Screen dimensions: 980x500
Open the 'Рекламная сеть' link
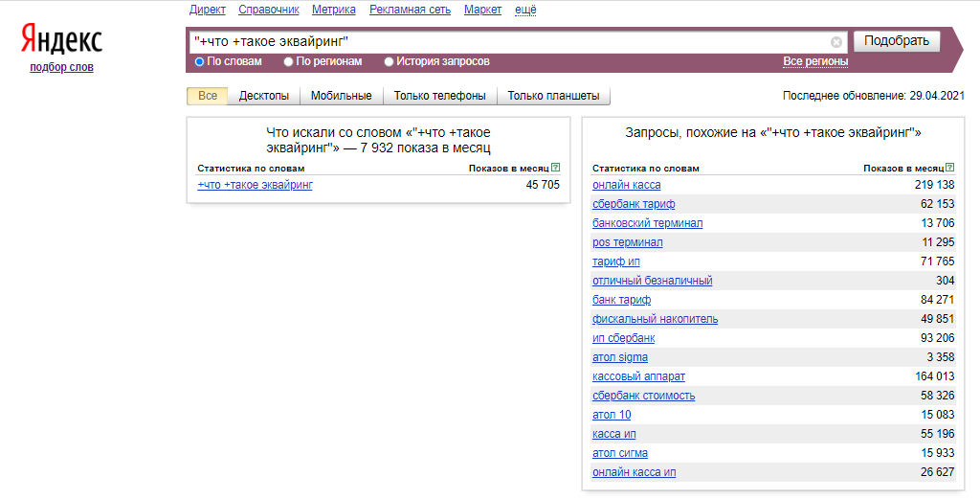click(410, 10)
